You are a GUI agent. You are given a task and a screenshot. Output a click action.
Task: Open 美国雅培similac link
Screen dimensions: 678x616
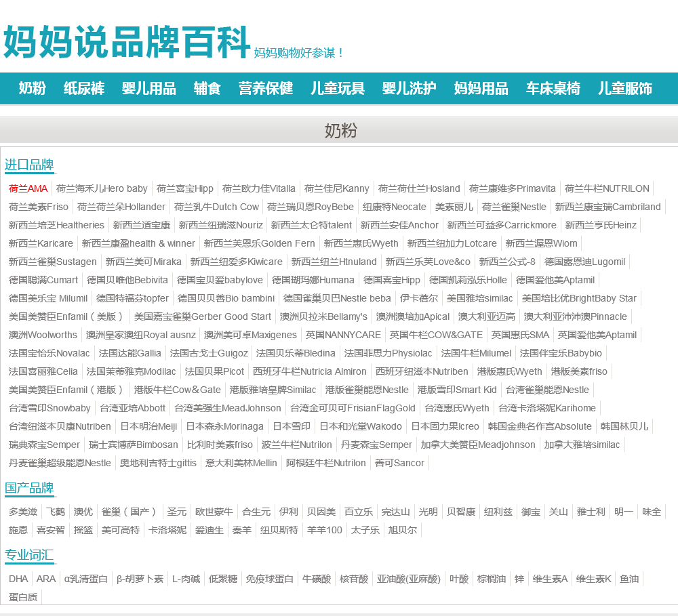pyautogui.click(x=479, y=298)
